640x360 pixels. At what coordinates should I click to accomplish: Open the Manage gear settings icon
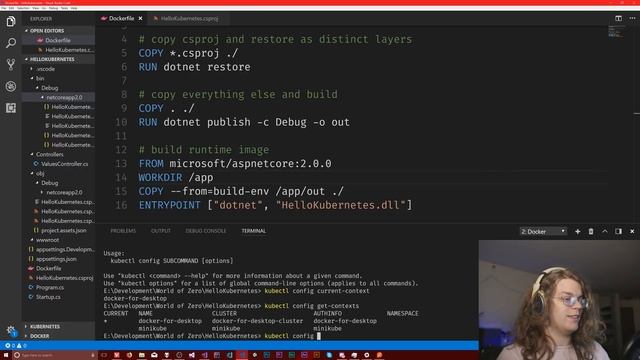[11, 330]
